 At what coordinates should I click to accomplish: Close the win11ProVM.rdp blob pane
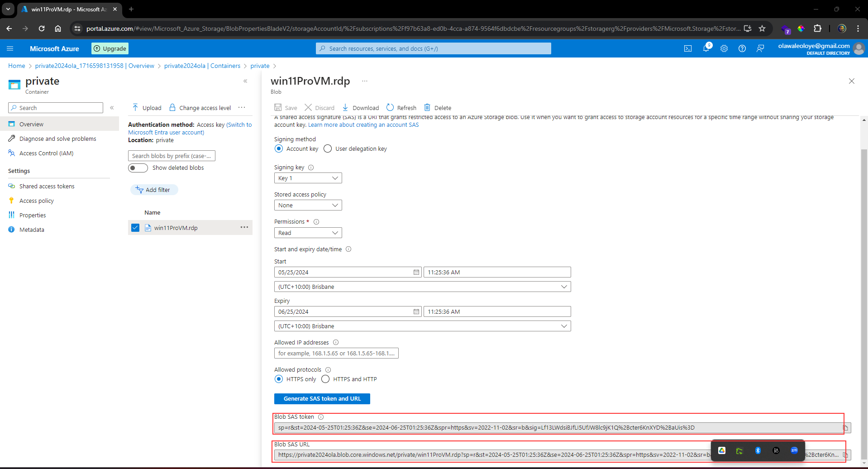(852, 81)
